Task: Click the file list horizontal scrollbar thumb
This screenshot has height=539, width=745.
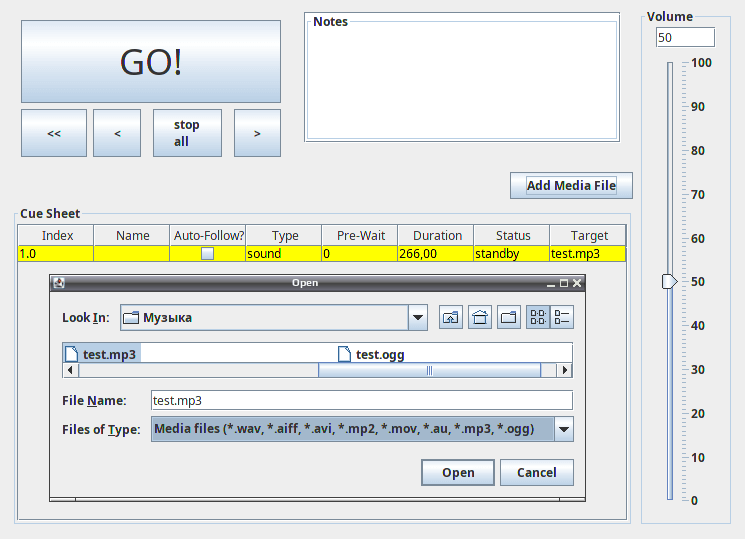Action: [x=430, y=370]
